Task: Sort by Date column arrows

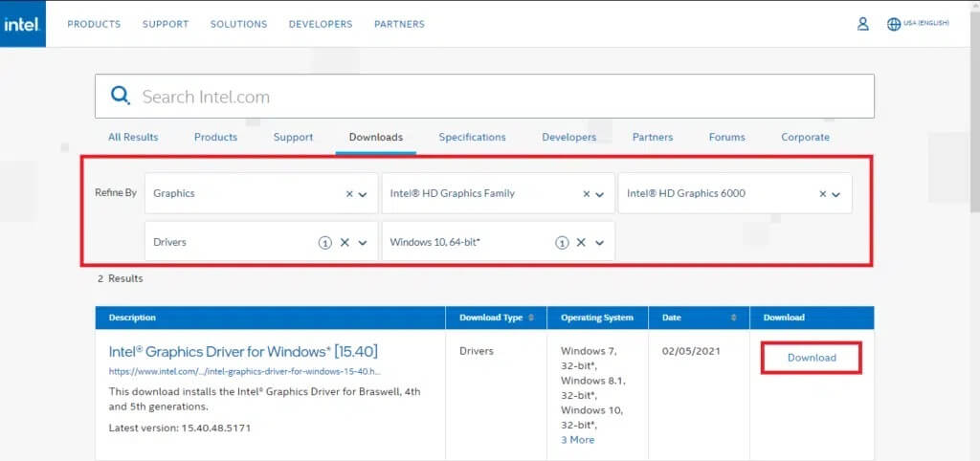Action: pyautogui.click(x=734, y=318)
